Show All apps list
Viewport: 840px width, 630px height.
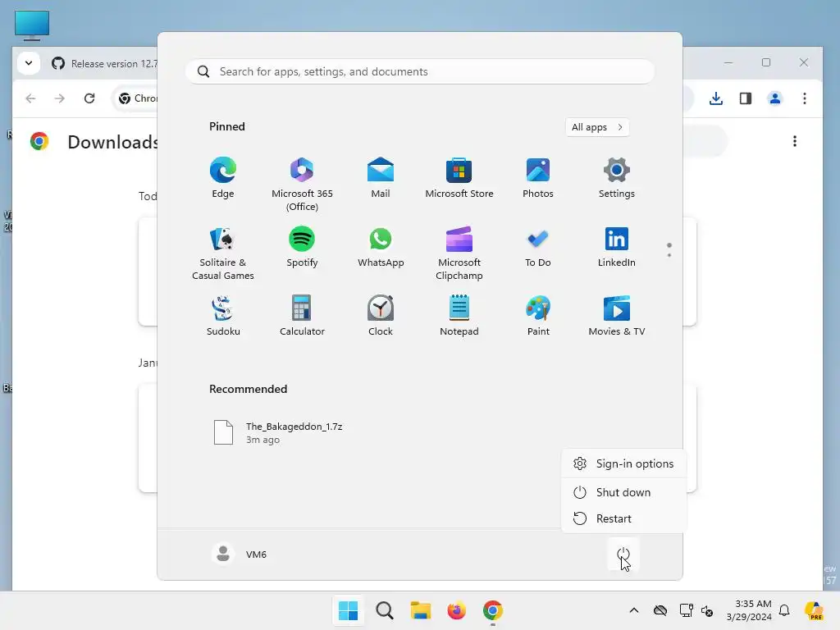coord(597,127)
